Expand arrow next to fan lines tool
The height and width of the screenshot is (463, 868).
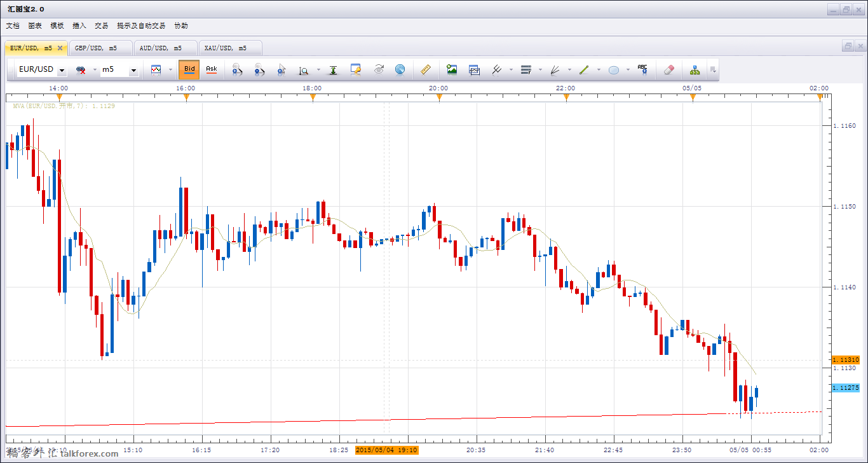tap(569, 70)
